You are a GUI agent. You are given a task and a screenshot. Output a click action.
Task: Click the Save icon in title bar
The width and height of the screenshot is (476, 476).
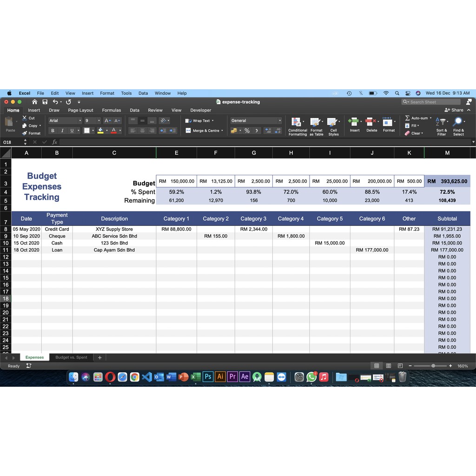(x=45, y=102)
